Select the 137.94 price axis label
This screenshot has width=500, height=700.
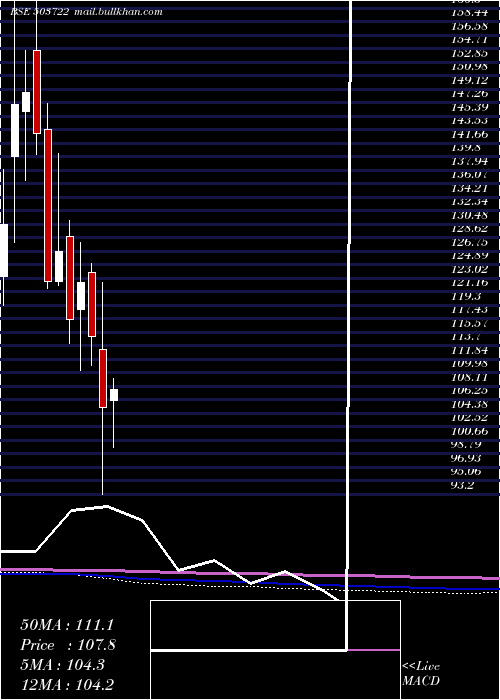tap(469, 161)
